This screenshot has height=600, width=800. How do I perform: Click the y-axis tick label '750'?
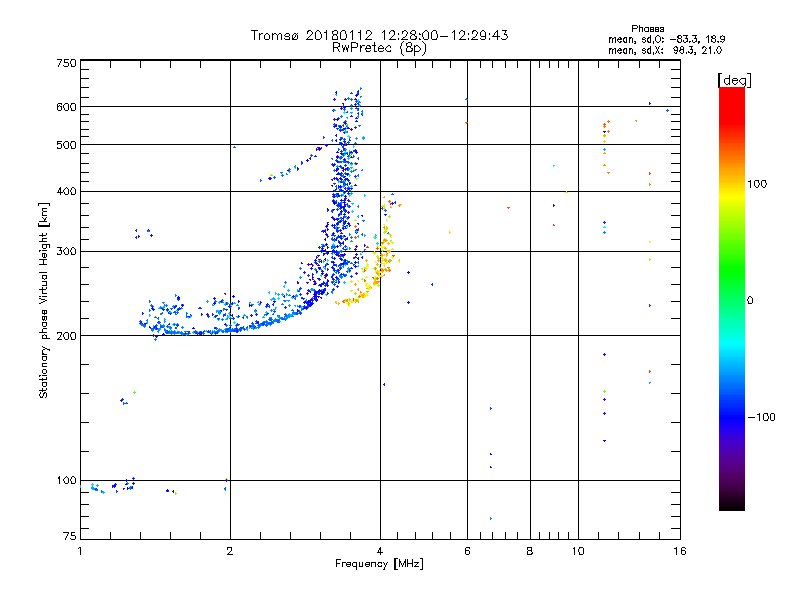[66, 63]
